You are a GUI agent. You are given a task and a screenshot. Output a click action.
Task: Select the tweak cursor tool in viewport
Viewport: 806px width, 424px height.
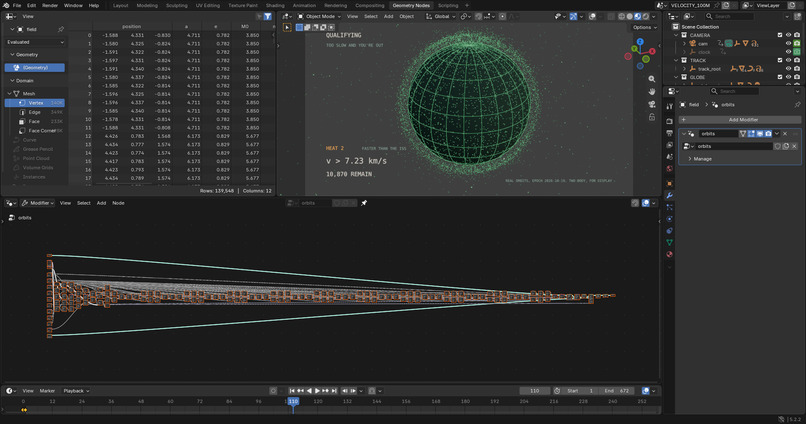[287, 27]
